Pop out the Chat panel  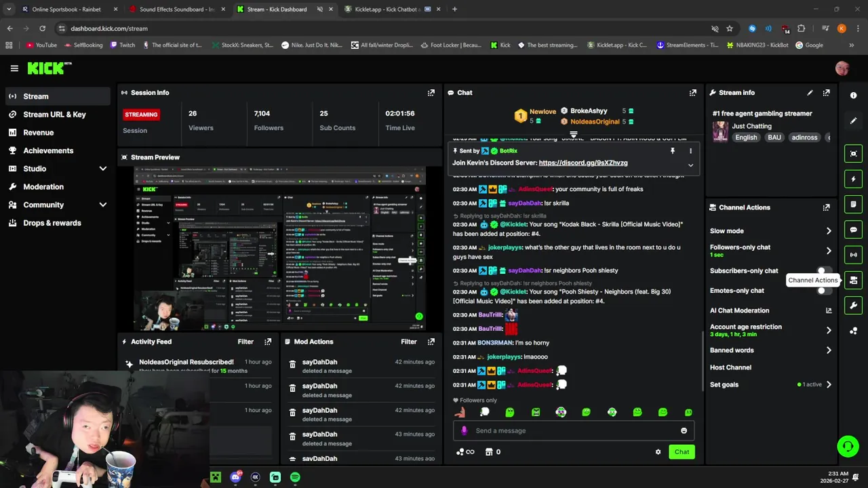pyautogui.click(x=693, y=93)
